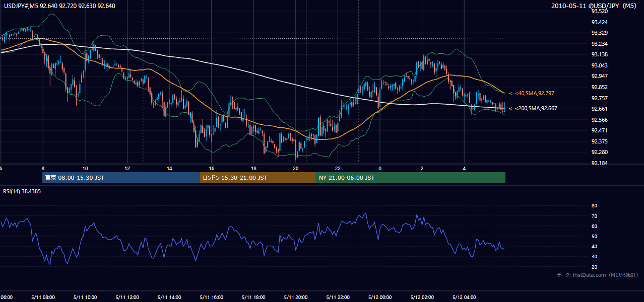Screen dimensions: 644x302
Task: Click the 2010-05-11 のUSD/JPY (M5) heading
Action: tap(595, 6)
